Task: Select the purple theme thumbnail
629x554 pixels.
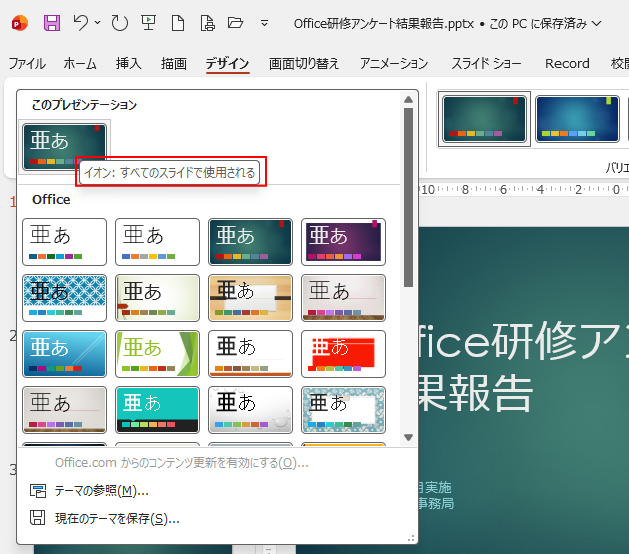Action: point(343,242)
